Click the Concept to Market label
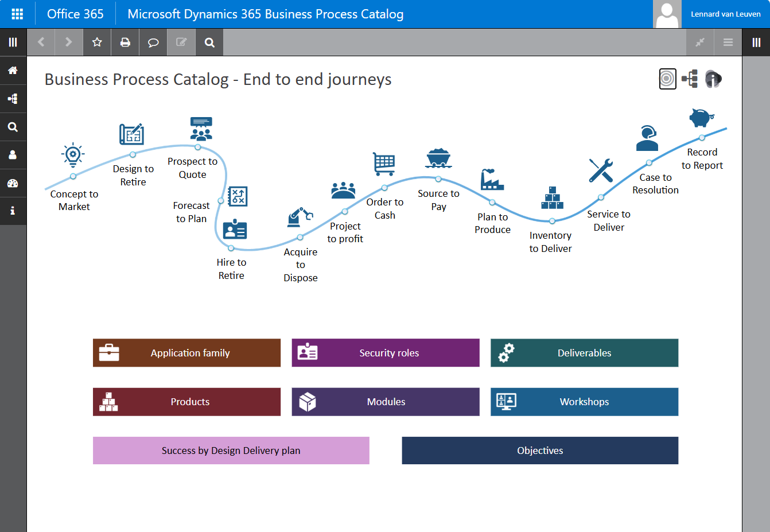The image size is (770, 532). tap(74, 200)
